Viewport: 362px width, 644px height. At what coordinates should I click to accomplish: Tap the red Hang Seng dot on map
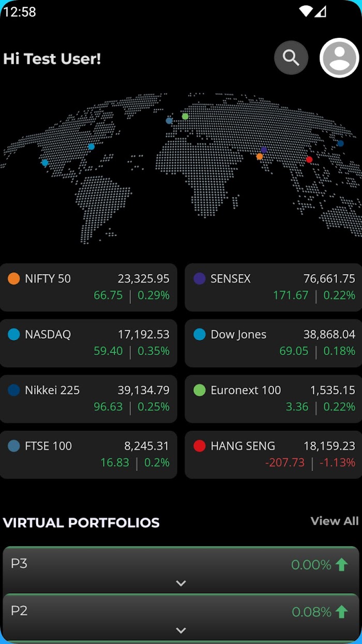pos(309,159)
